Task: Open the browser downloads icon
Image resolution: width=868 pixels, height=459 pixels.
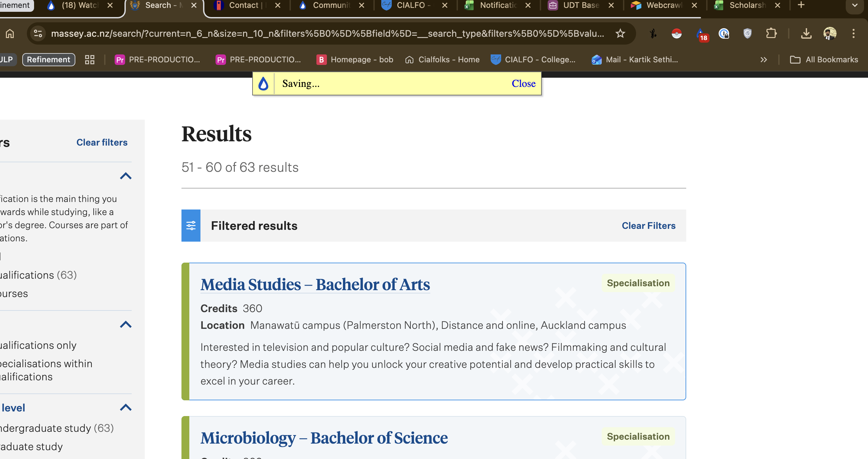Action: 806,33
